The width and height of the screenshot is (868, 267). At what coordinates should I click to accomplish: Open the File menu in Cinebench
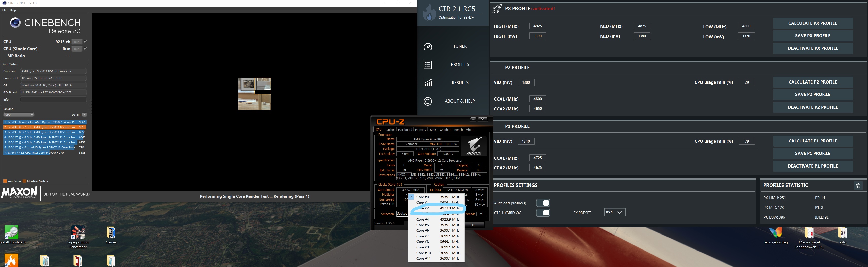coord(4,10)
